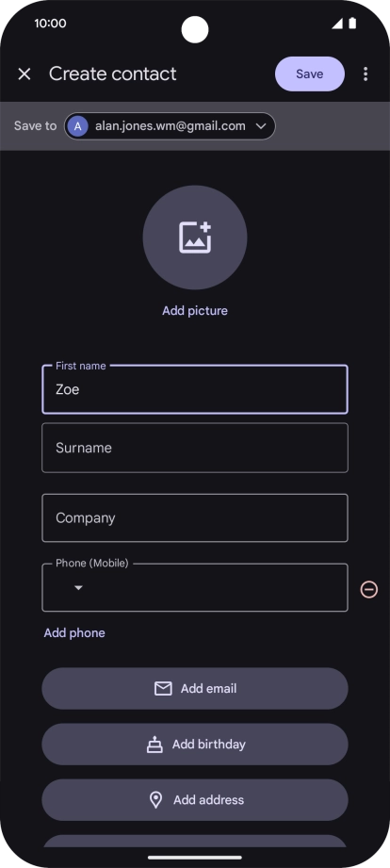Viewport: 390px width, 868px height.
Task: Select the Company input field
Action: (x=195, y=518)
